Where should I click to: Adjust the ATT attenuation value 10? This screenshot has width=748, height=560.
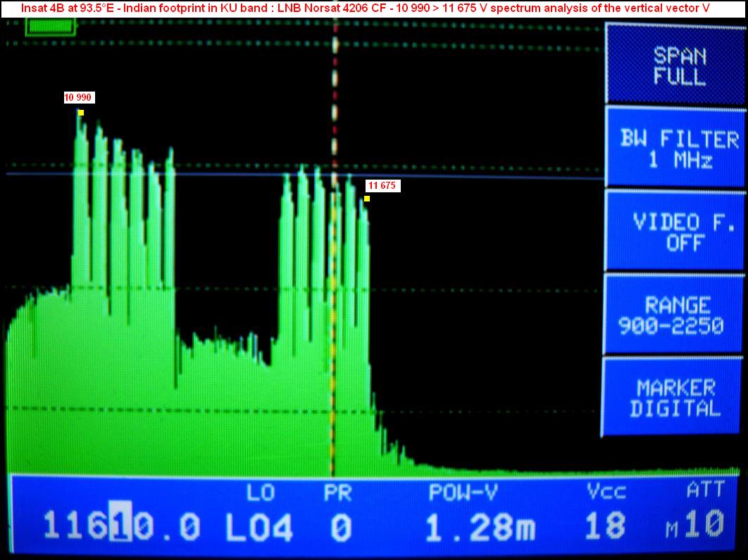tap(704, 525)
